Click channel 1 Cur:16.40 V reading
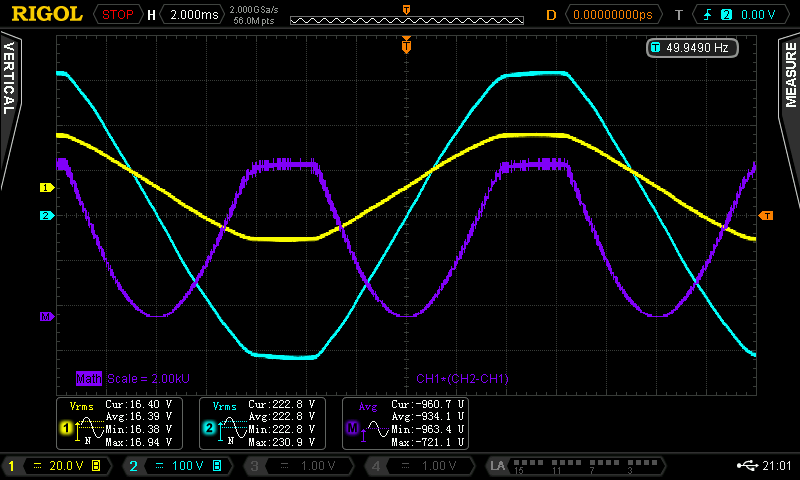The height and width of the screenshot is (480, 800). (x=138, y=405)
